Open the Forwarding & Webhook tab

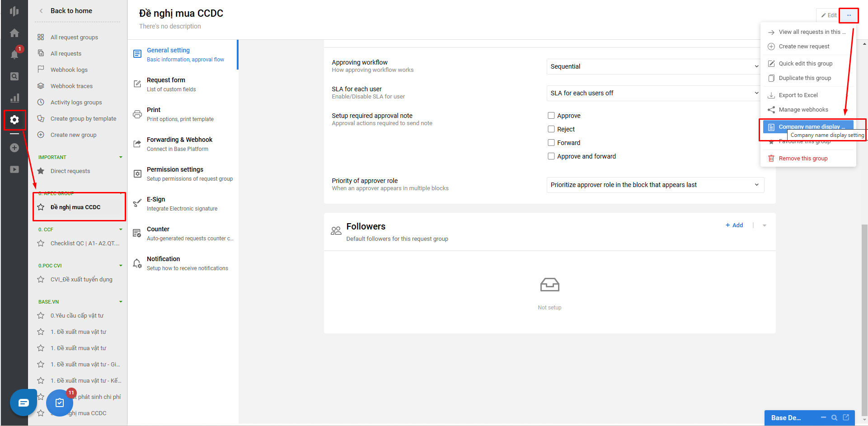[183, 144]
